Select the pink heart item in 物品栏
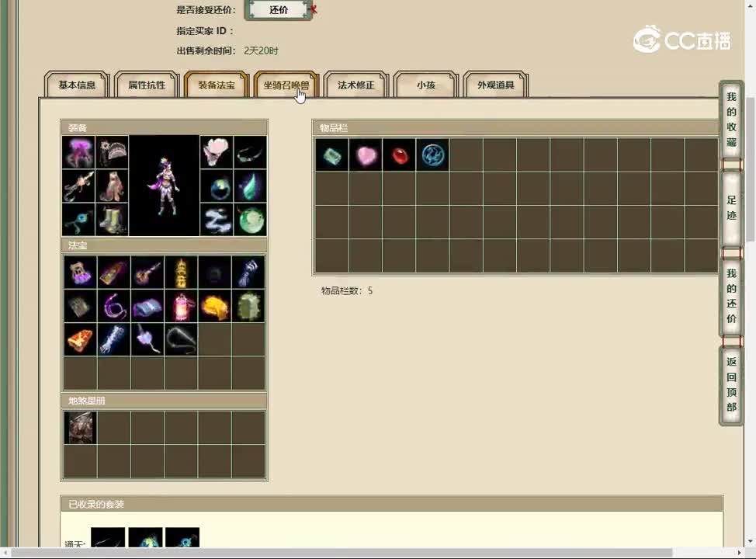 [x=366, y=155]
